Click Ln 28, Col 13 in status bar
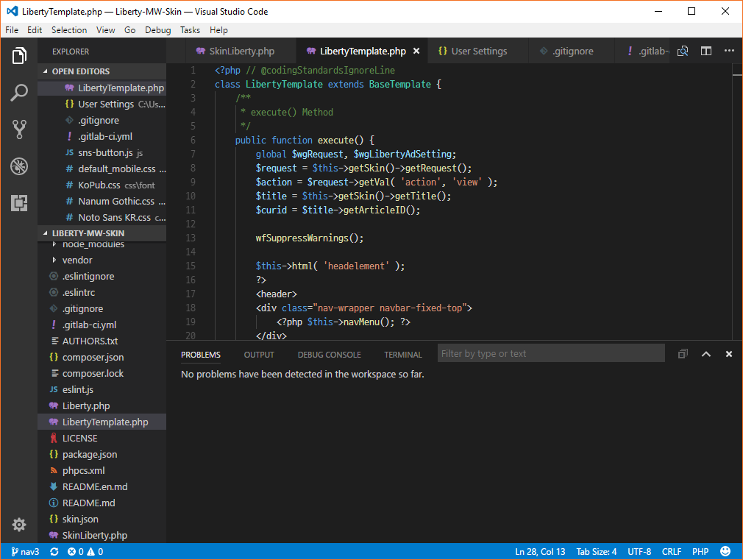743x560 pixels. [x=540, y=551]
